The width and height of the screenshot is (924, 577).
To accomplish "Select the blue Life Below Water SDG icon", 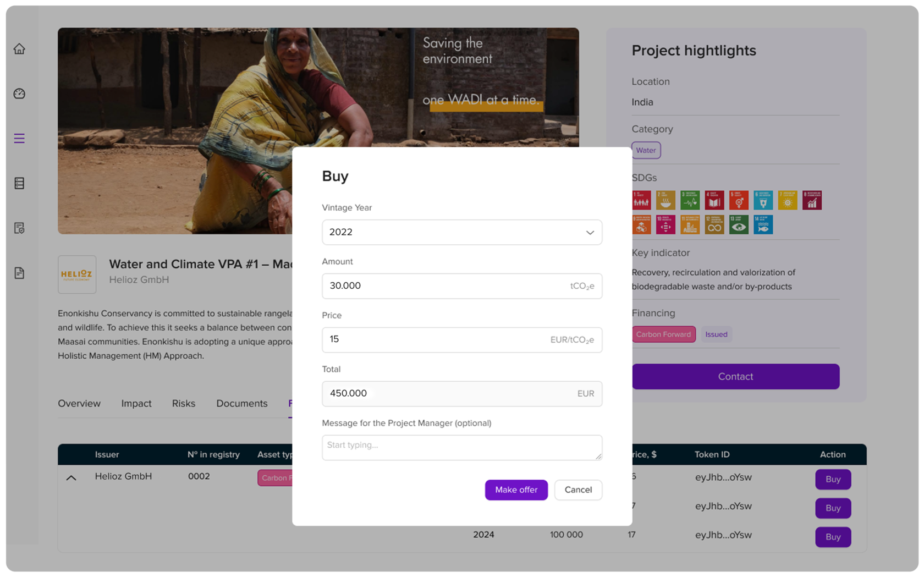I will tap(763, 224).
